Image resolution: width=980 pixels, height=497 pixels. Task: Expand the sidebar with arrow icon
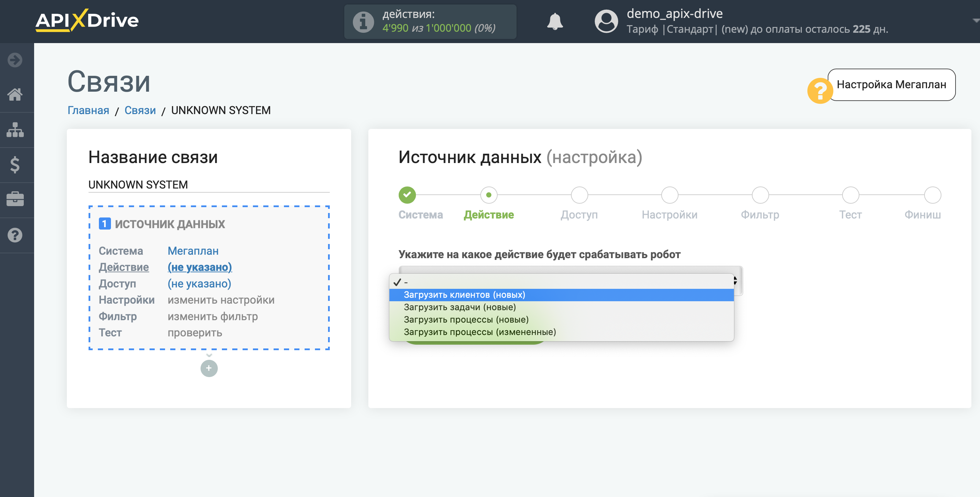point(15,60)
